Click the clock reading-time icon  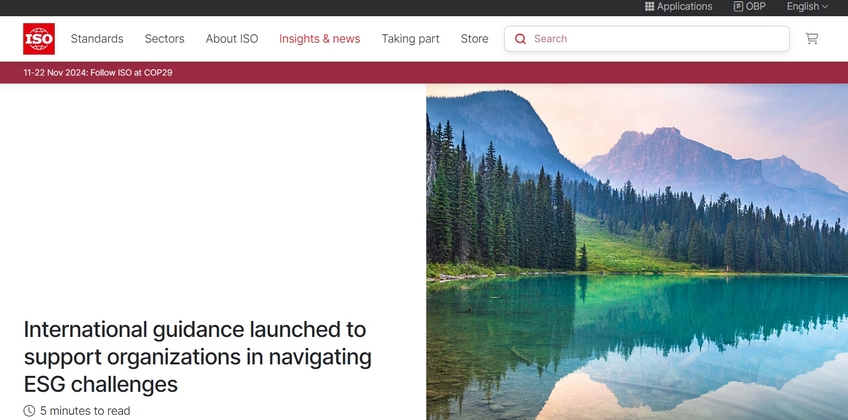29,411
